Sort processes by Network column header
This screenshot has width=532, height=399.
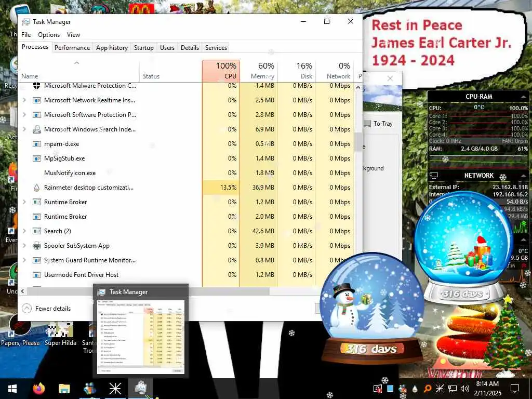(335, 71)
